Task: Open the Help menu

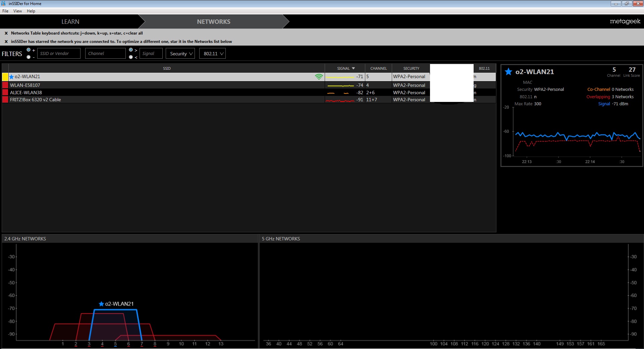Action: (x=31, y=11)
